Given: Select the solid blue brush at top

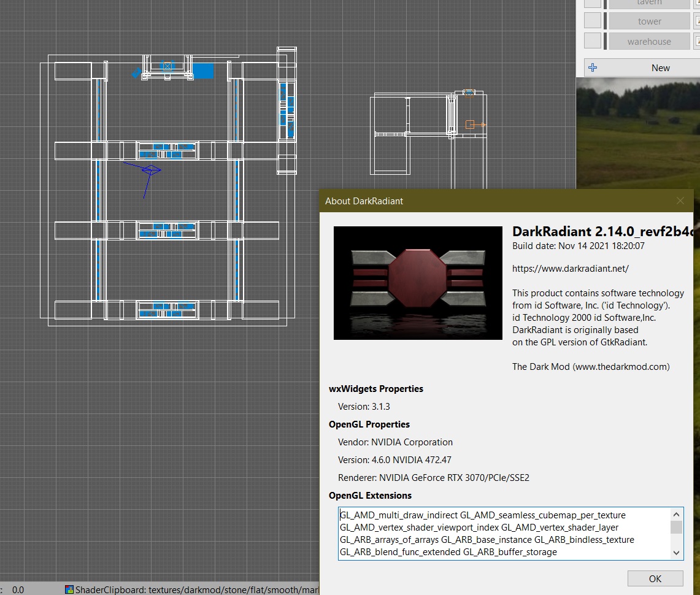Looking at the screenshot, I should (x=203, y=71).
